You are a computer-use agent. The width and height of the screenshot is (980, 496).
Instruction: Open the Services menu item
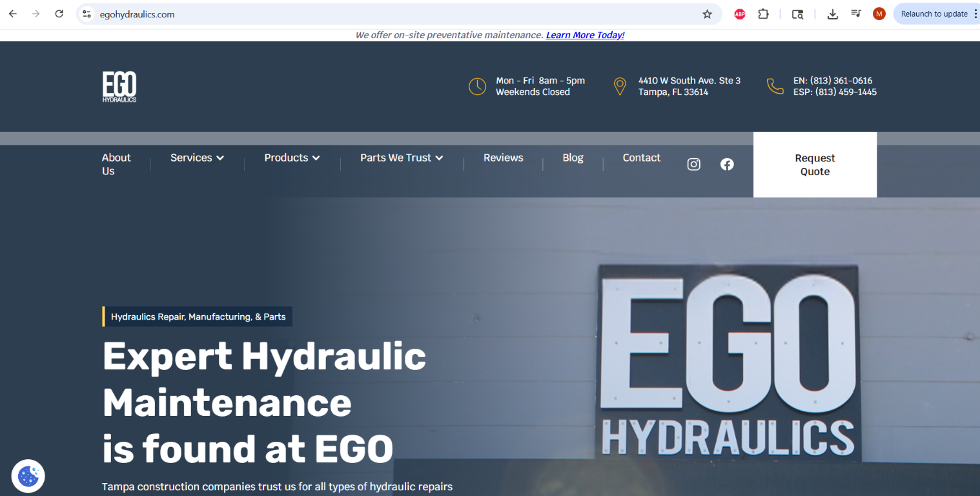(x=191, y=158)
